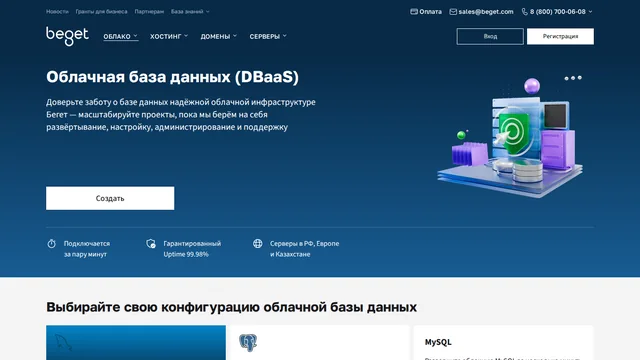Viewport: 640px width, 360px height.
Task: Click Серверы в РФ, Европе и Казахстане text
Action: point(304,249)
